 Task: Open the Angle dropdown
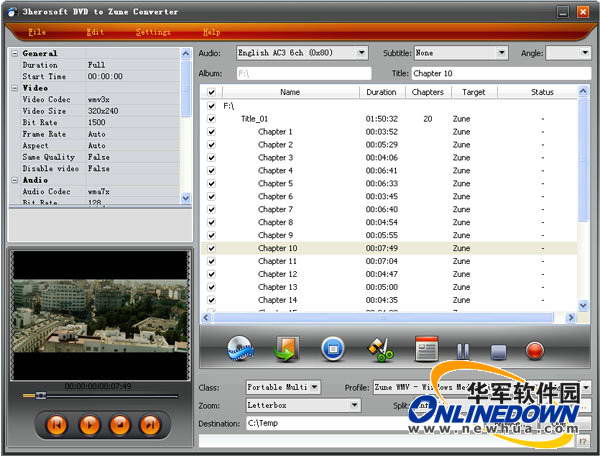coord(568,53)
